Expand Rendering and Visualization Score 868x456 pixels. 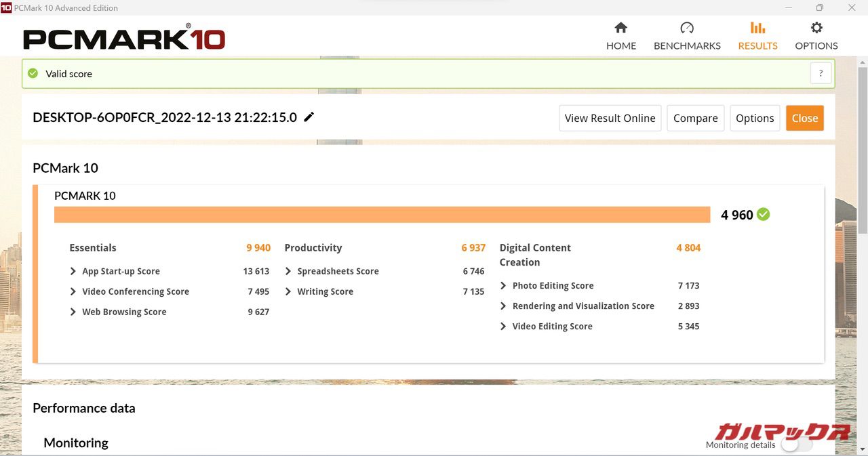tap(503, 306)
